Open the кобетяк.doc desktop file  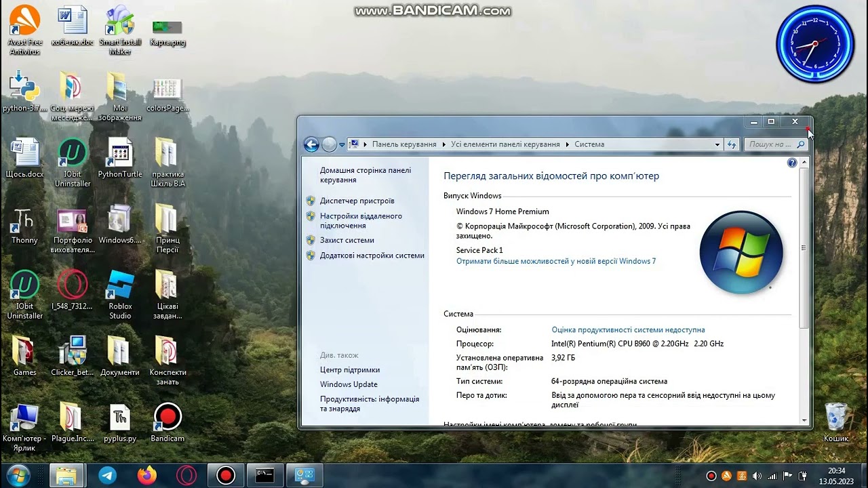tap(73, 27)
